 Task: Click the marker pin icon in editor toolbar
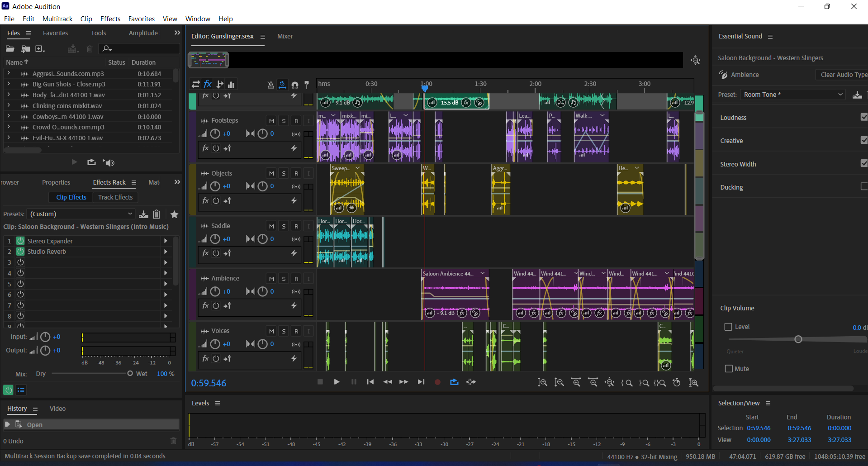[307, 85]
